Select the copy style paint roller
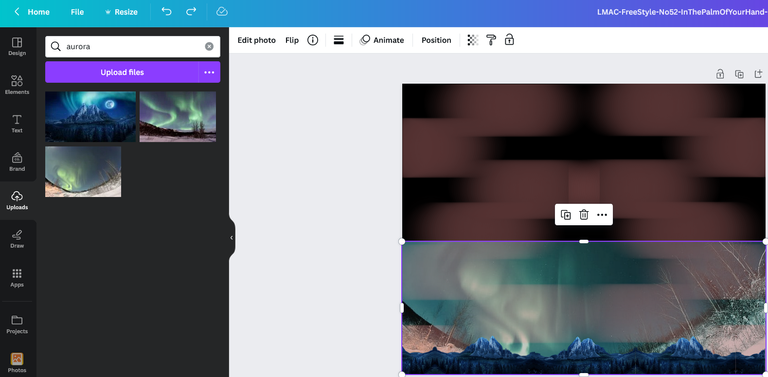The image size is (768, 377). tap(491, 40)
